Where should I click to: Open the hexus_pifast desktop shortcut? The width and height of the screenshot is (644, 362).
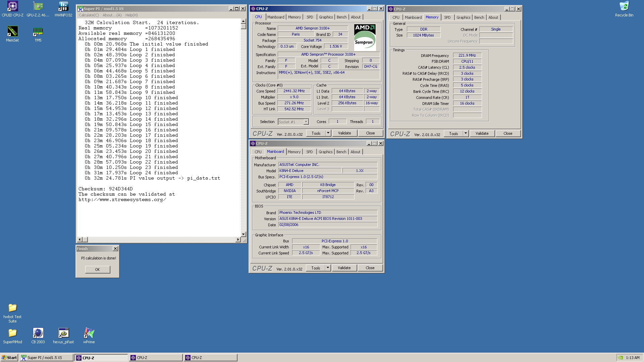[x=63, y=336]
